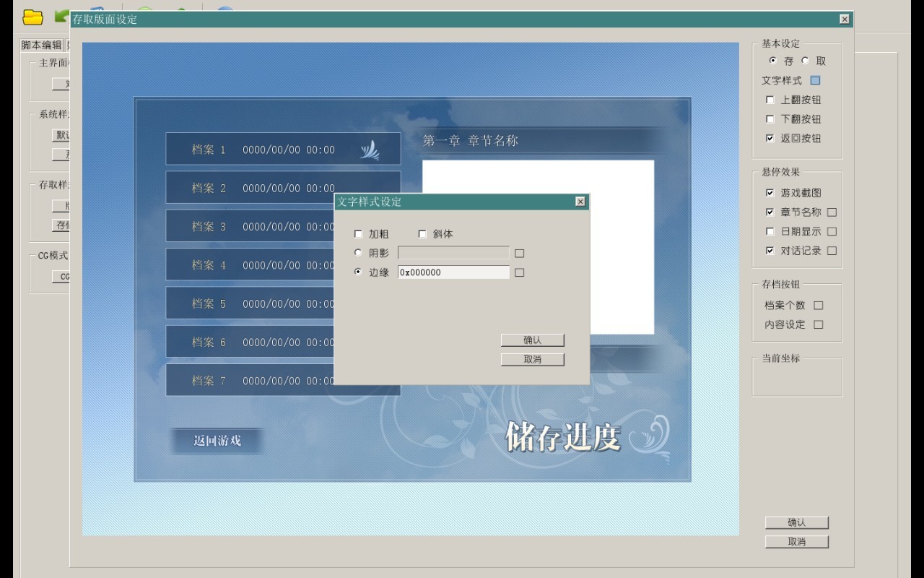Open the 档案个数 settings square button
Image resolution: width=924 pixels, height=578 pixels.
coord(818,306)
